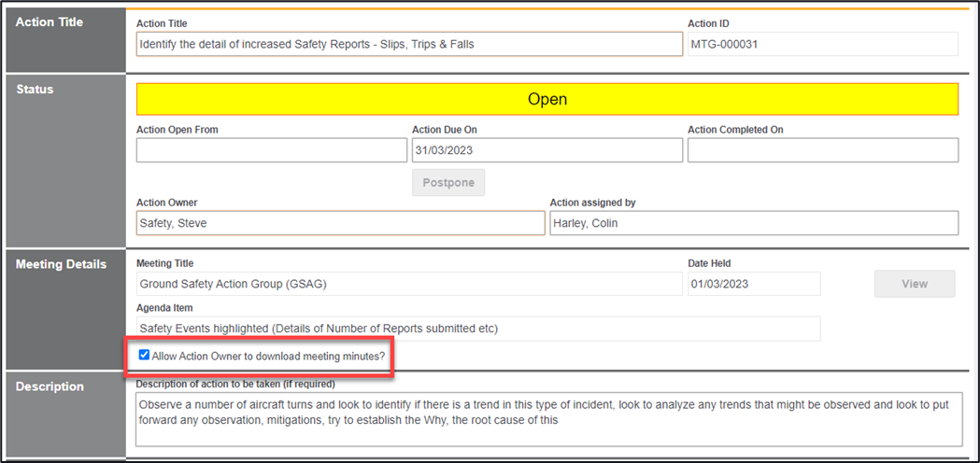980x463 pixels.
Task: Select the Action ID field MTG-000031
Action: point(822,44)
